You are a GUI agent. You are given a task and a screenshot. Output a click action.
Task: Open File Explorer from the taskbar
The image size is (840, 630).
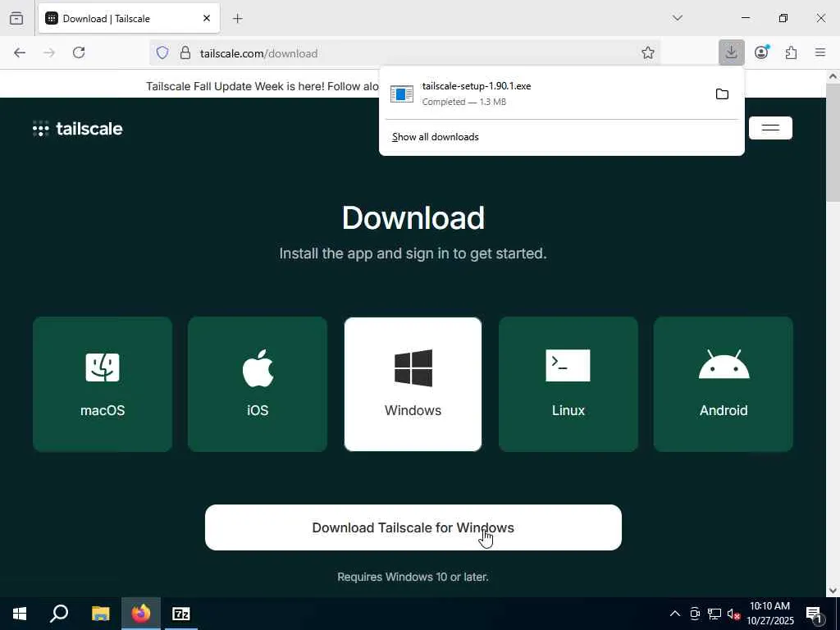tap(100, 614)
